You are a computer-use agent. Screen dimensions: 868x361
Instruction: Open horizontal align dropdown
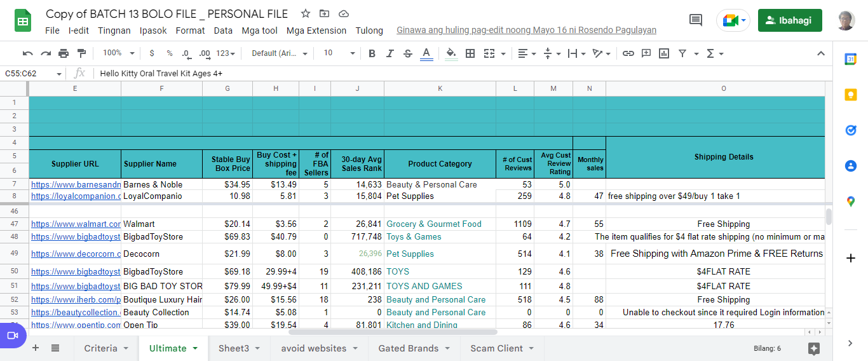pos(526,53)
